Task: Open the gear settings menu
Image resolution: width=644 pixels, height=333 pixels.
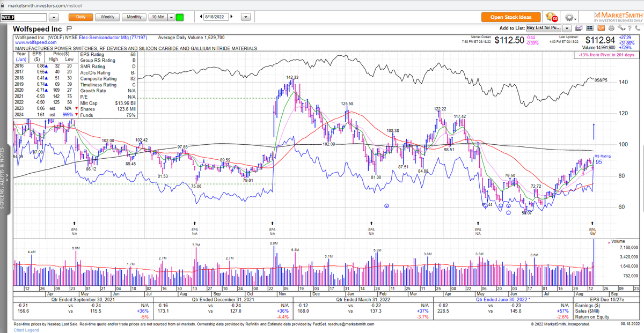Action: 570,17
